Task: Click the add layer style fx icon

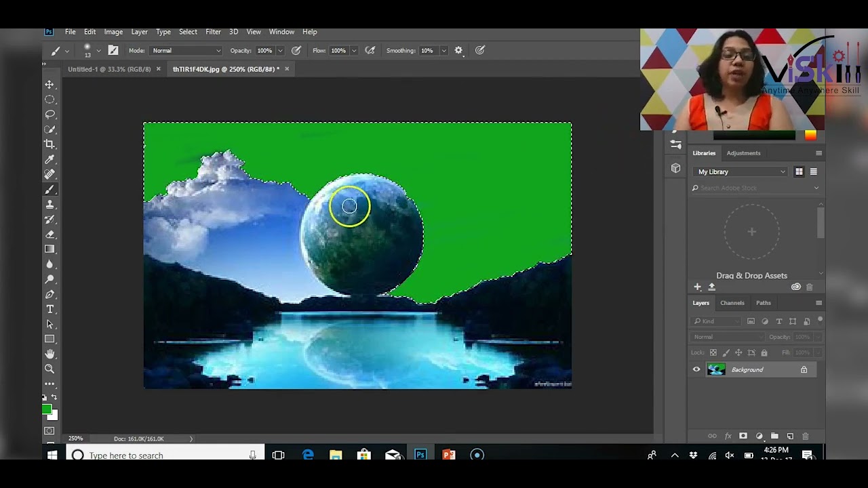Action: coord(728,436)
